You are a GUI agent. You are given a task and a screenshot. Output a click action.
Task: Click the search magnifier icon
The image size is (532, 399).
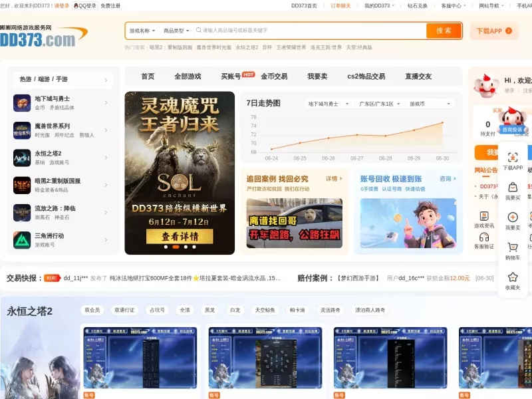tap(199, 30)
